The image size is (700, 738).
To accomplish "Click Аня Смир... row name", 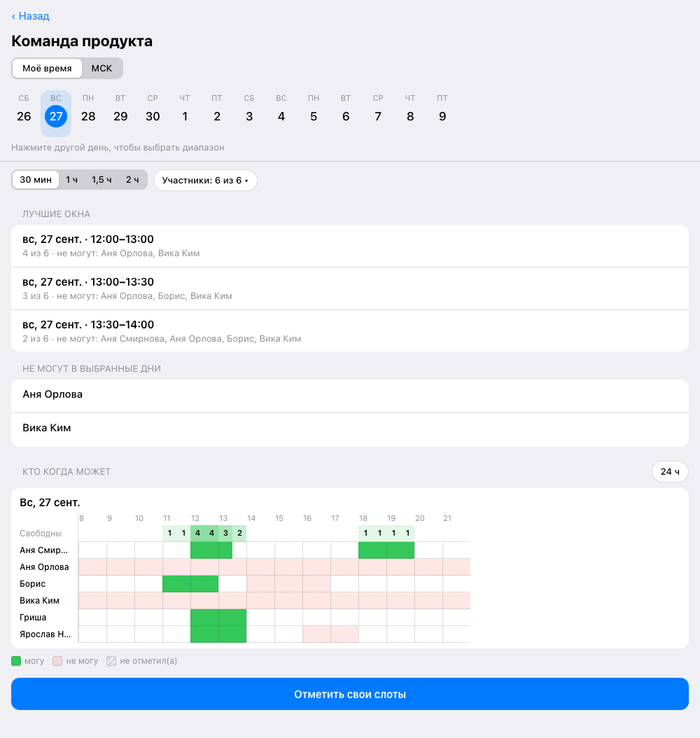I will [43, 550].
